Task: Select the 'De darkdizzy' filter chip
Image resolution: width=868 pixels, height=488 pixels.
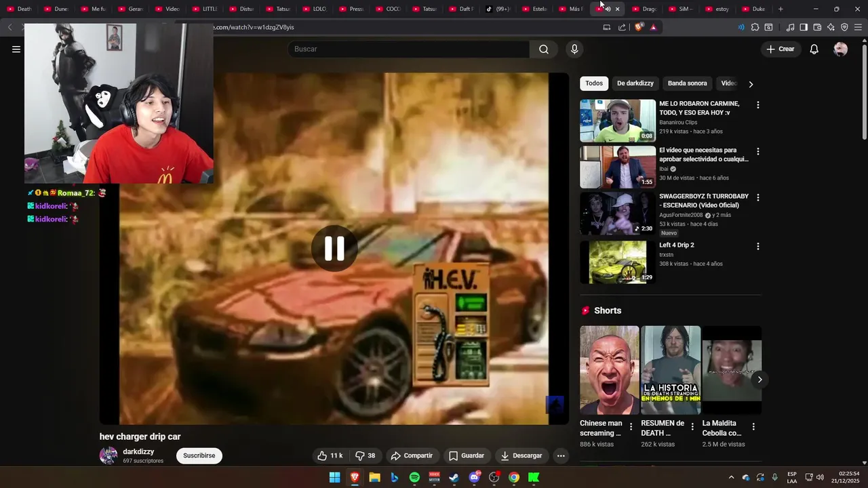Action: [635, 83]
